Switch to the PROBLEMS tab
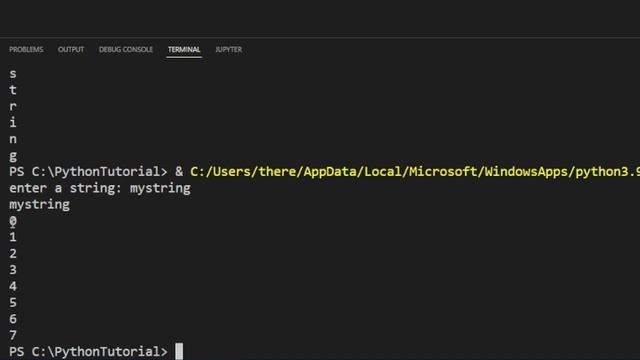Viewport: 640px width, 360px height. point(26,49)
